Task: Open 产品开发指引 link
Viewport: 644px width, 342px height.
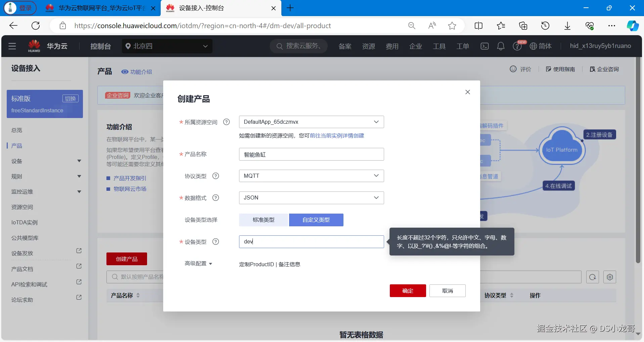Action: pyautogui.click(x=130, y=178)
